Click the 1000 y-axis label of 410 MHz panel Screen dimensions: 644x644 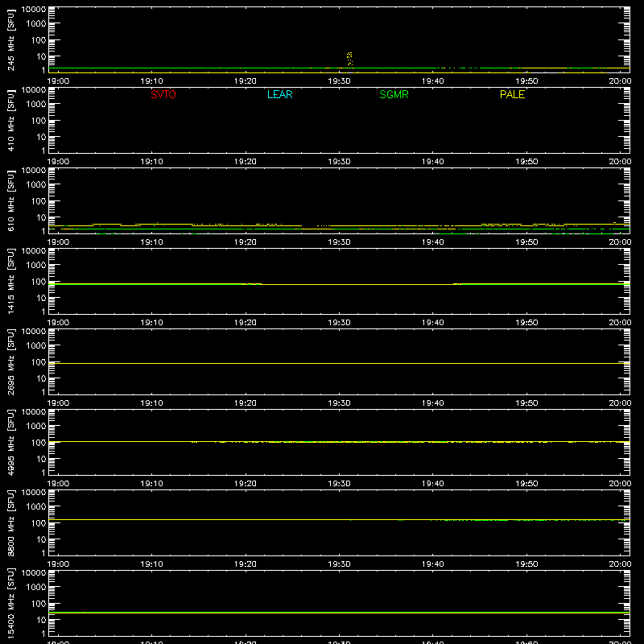pyautogui.click(x=36, y=104)
